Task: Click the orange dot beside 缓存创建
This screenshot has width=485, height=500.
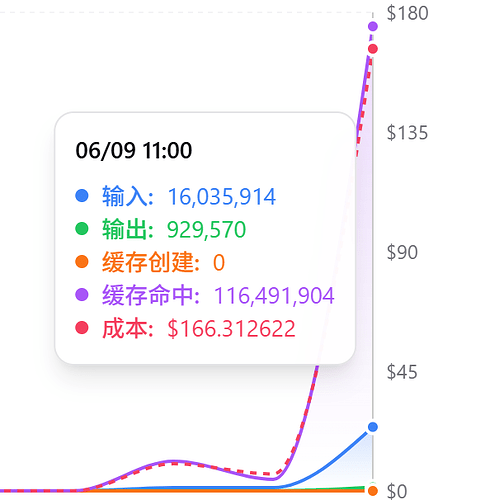Action: (x=82, y=262)
